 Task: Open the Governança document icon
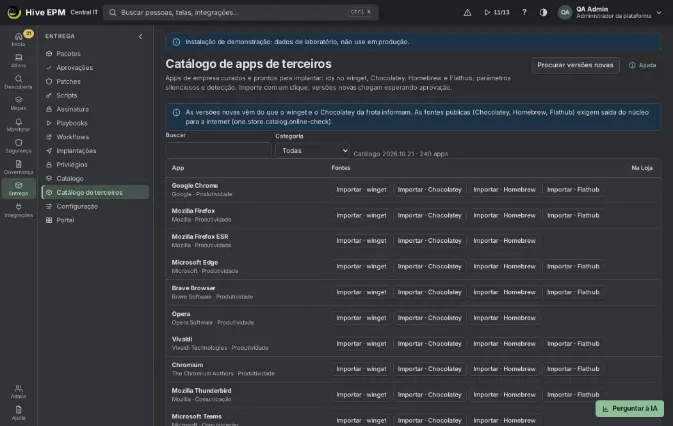18,167
